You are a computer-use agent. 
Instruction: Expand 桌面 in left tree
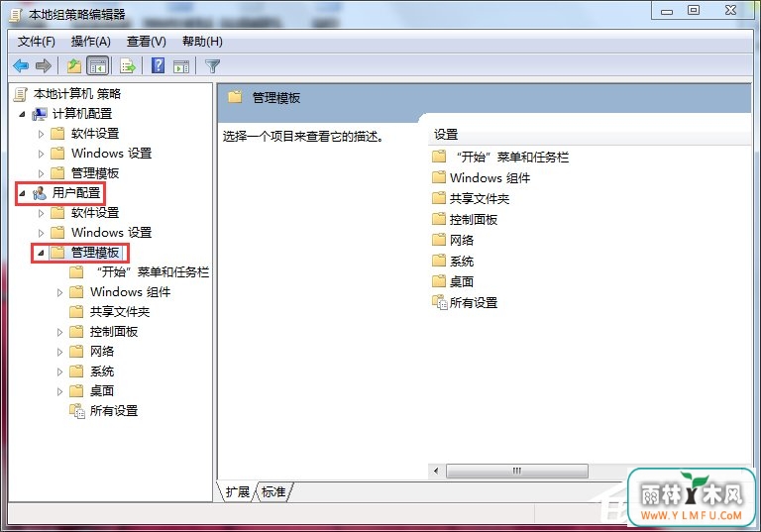pyautogui.click(x=59, y=391)
